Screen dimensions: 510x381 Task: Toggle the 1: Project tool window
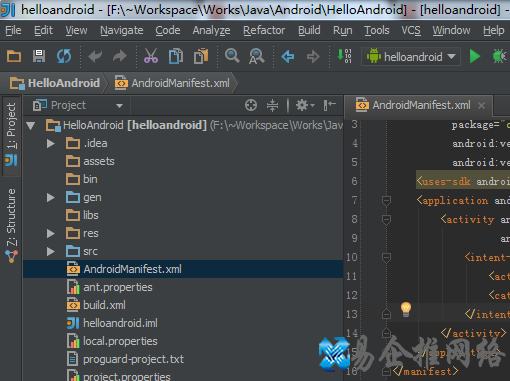[x=11, y=134]
